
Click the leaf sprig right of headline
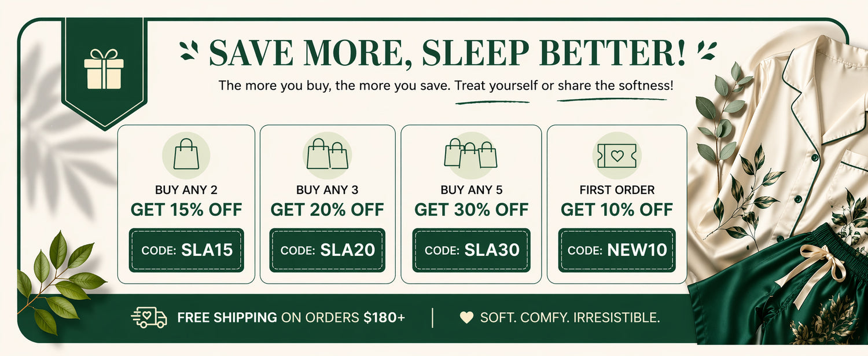[x=707, y=50]
